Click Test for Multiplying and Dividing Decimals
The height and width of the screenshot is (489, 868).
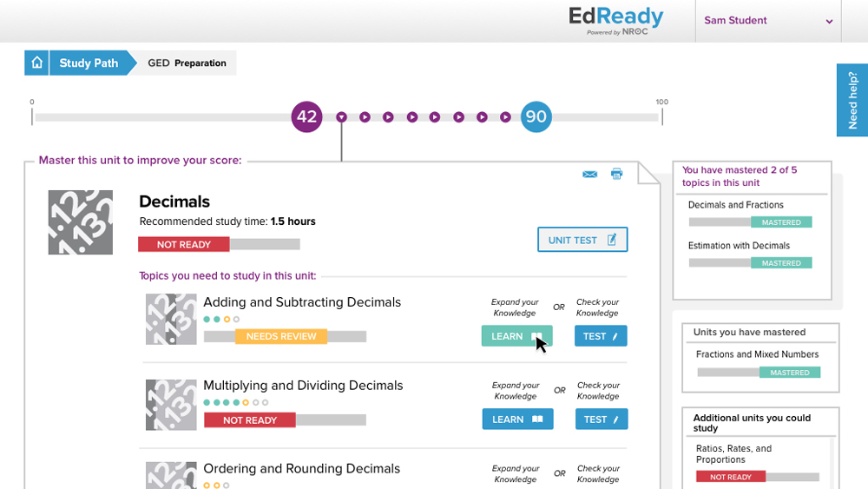click(x=602, y=420)
